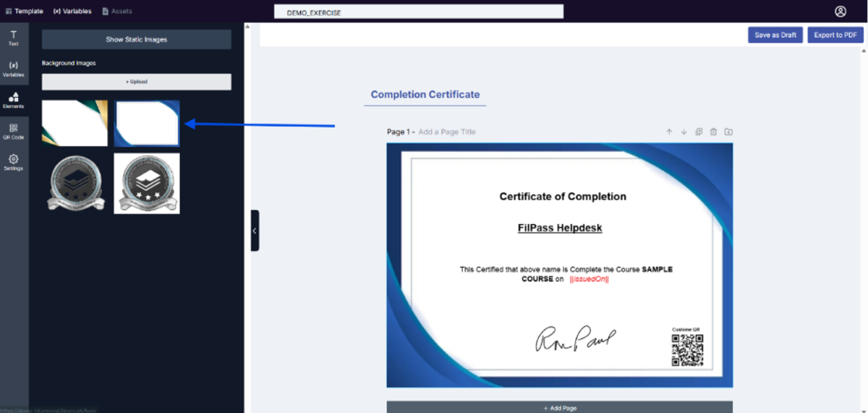Click the Add Page button
The image size is (868, 413).
[560, 408]
